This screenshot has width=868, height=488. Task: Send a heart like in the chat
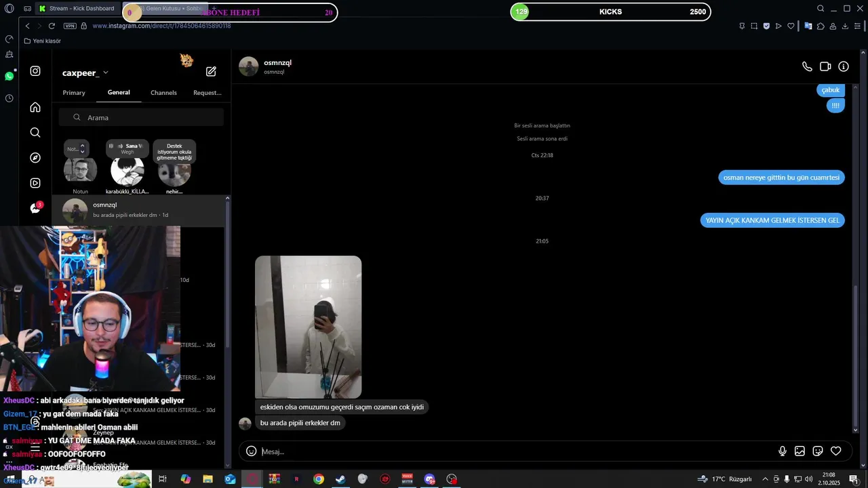(x=836, y=451)
